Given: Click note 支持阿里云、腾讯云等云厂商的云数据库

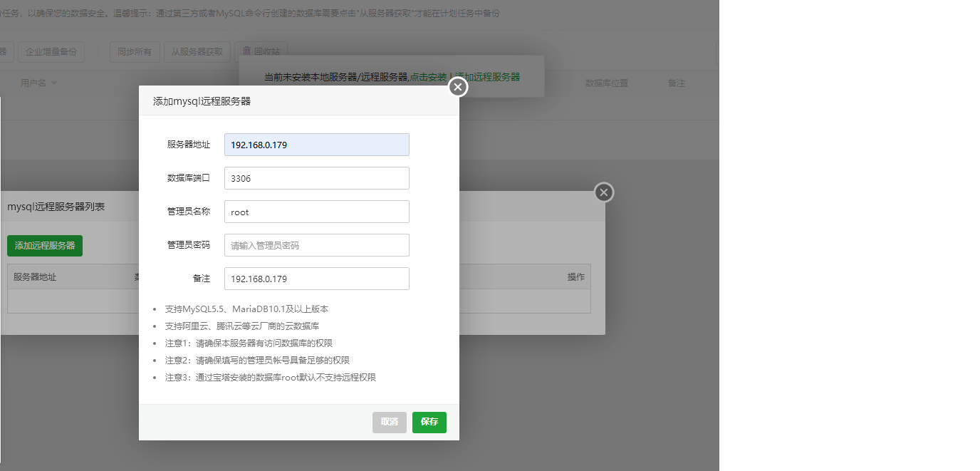Looking at the screenshot, I should coord(241,326).
